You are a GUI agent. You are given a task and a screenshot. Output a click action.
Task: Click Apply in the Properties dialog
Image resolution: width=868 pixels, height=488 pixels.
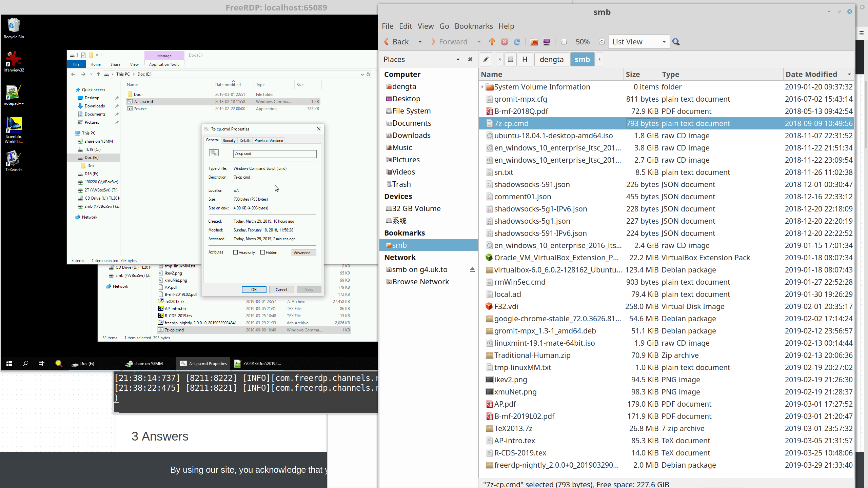(309, 289)
